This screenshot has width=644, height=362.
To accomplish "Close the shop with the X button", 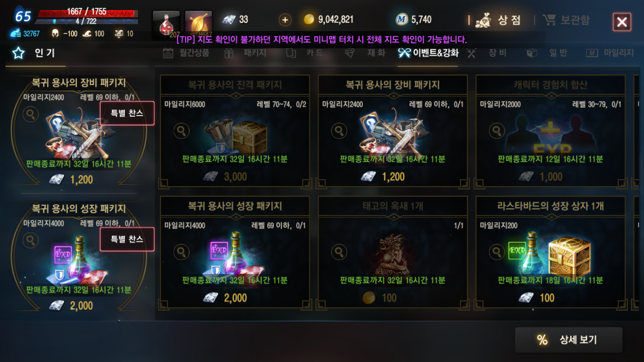I will pos(622,22).
